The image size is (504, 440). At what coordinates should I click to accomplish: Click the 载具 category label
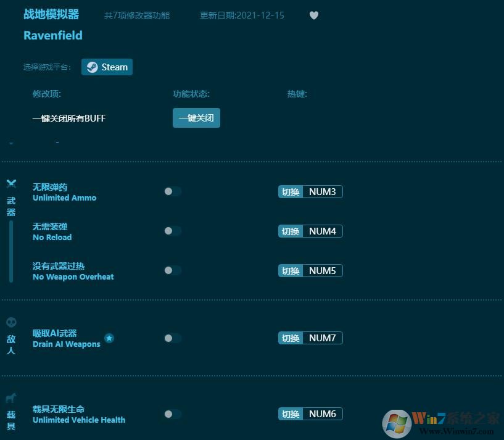[x=11, y=420]
